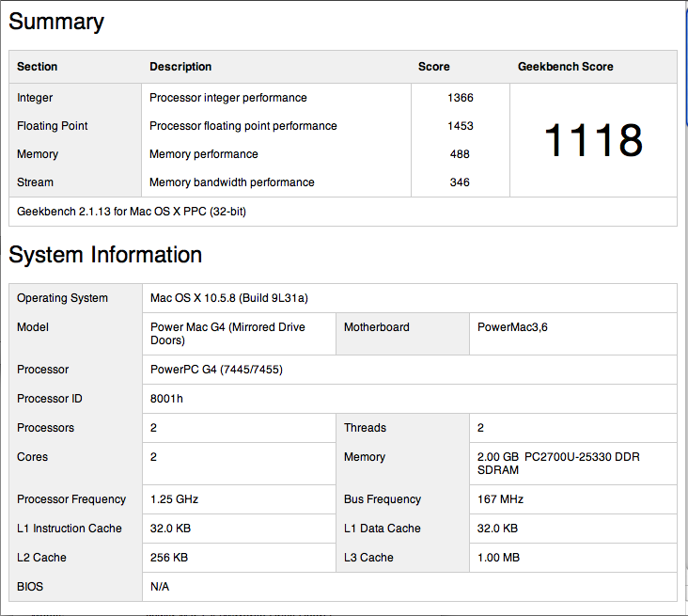Click the Processor Frequency label
The height and width of the screenshot is (616, 688).
[71, 499]
